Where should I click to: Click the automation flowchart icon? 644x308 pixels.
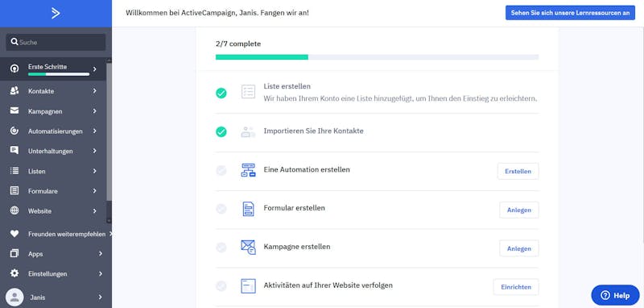click(248, 170)
